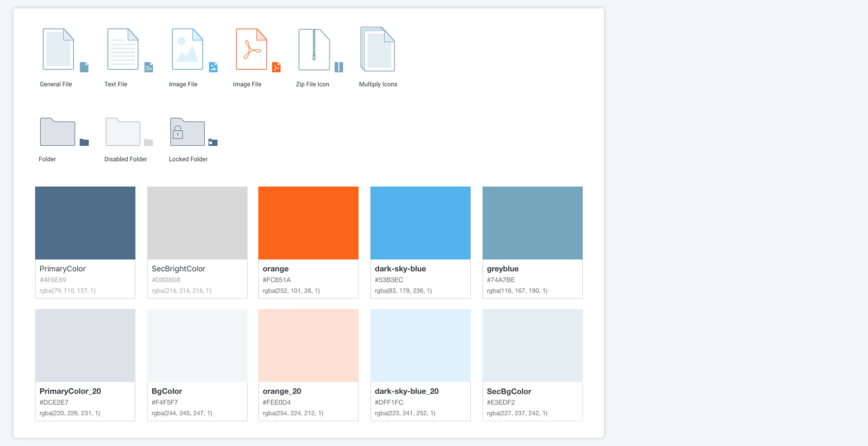
Task: Click the small orange PDF file icon
Action: (x=276, y=67)
